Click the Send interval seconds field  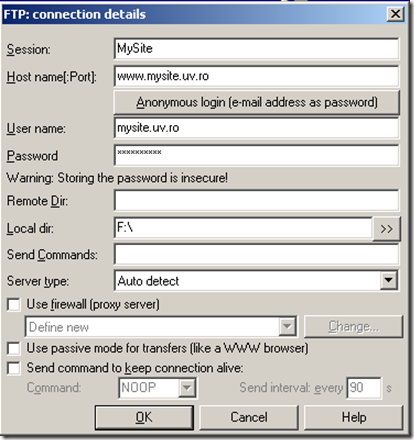pyautogui.click(x=364, y=388)
